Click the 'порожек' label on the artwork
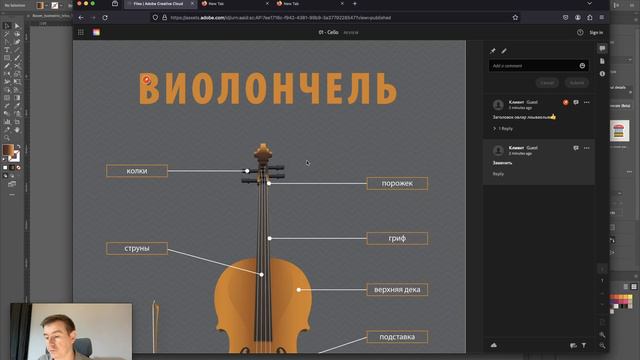 397,184
